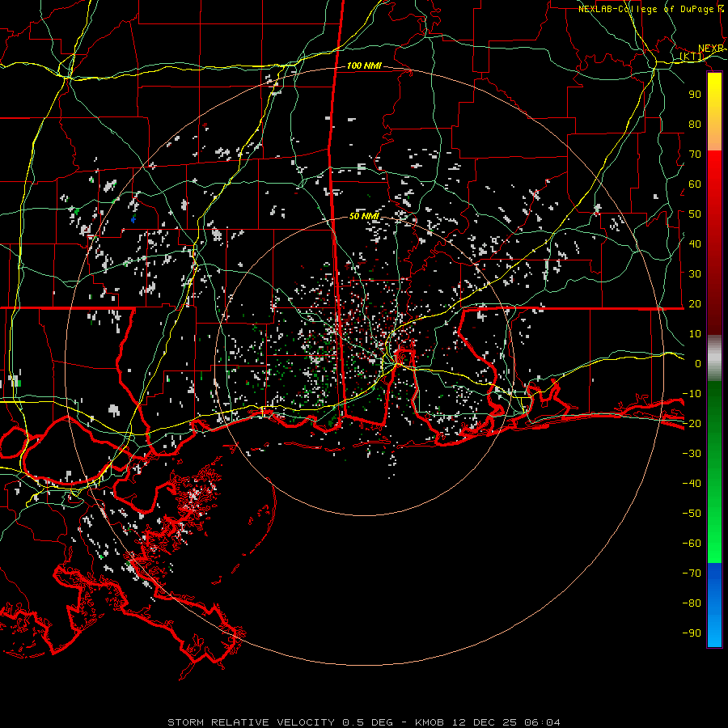
Task: Click the -10 value on velocity scale
Action: (x=692, y=394)
